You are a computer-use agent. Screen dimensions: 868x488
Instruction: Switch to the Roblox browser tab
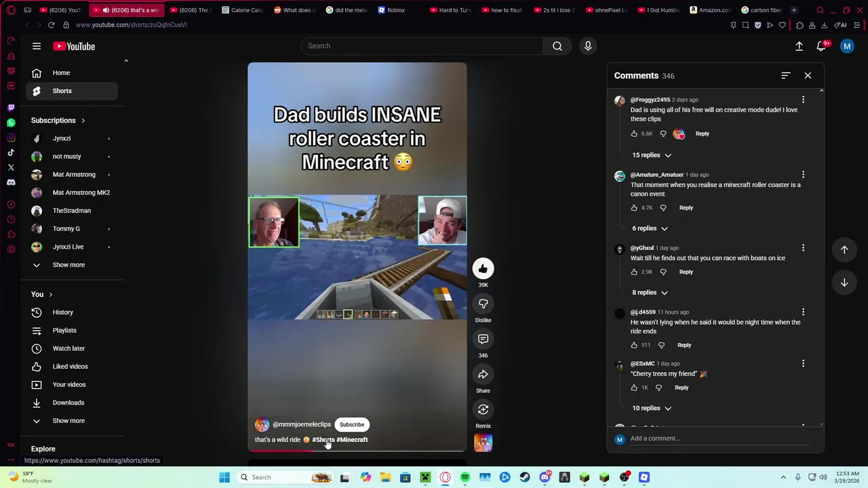396,10
